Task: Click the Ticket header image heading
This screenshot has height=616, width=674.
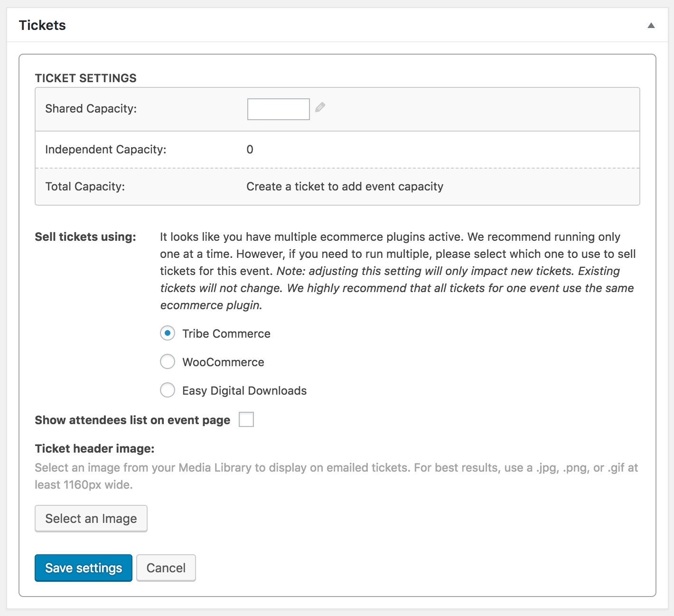Action: click(95, 448)
